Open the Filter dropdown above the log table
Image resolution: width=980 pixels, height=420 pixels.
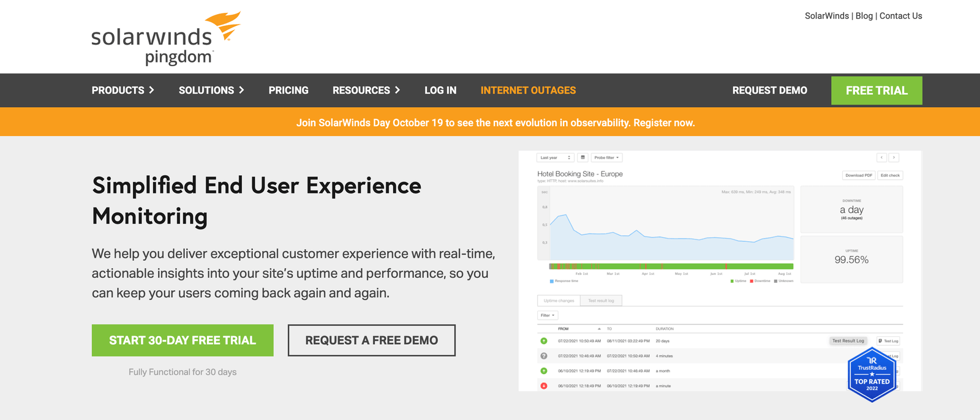pos(548,315)
